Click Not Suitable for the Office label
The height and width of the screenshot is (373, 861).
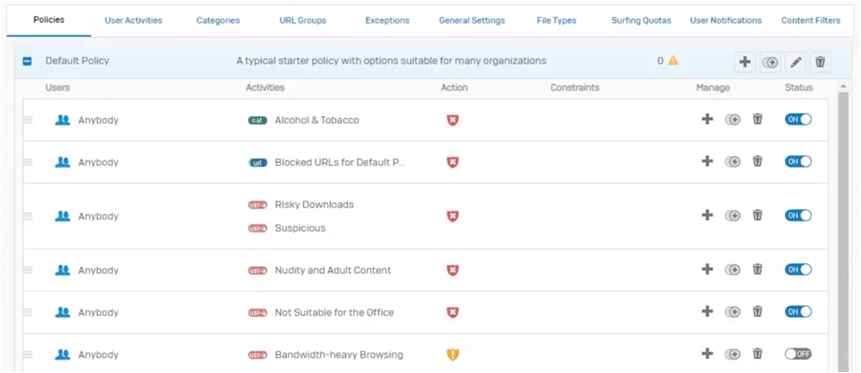334,312
